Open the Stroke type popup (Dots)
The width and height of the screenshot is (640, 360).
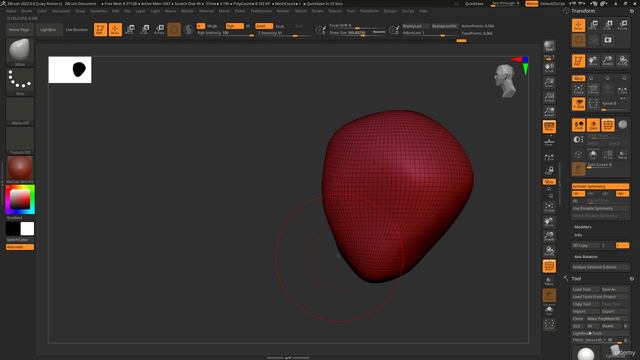(x=20, y=82)
